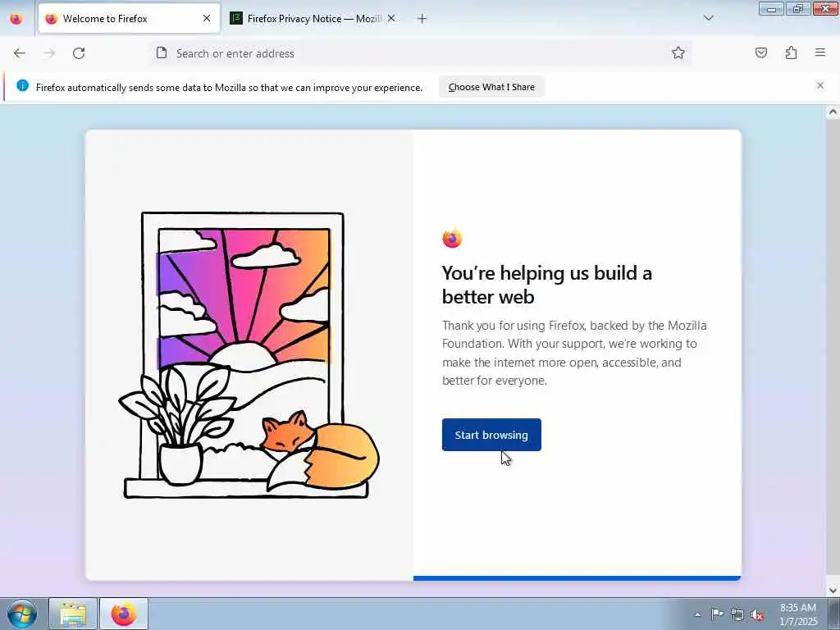Open the Windows Start menu

pyautogui.click(x=22, y=614)
